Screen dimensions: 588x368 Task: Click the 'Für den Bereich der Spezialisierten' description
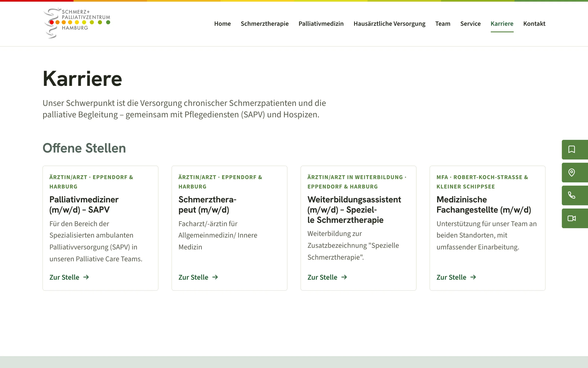tap(96, 241)
